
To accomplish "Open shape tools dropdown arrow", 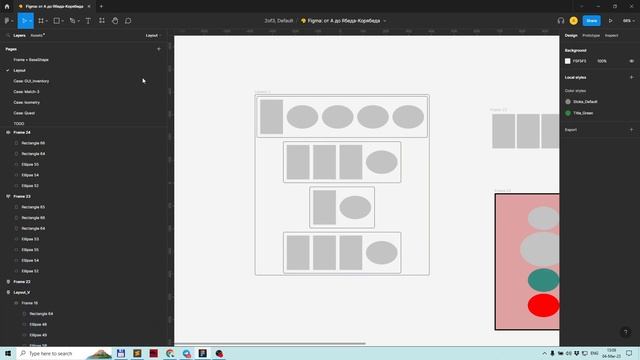I will [x=62, y=21].
